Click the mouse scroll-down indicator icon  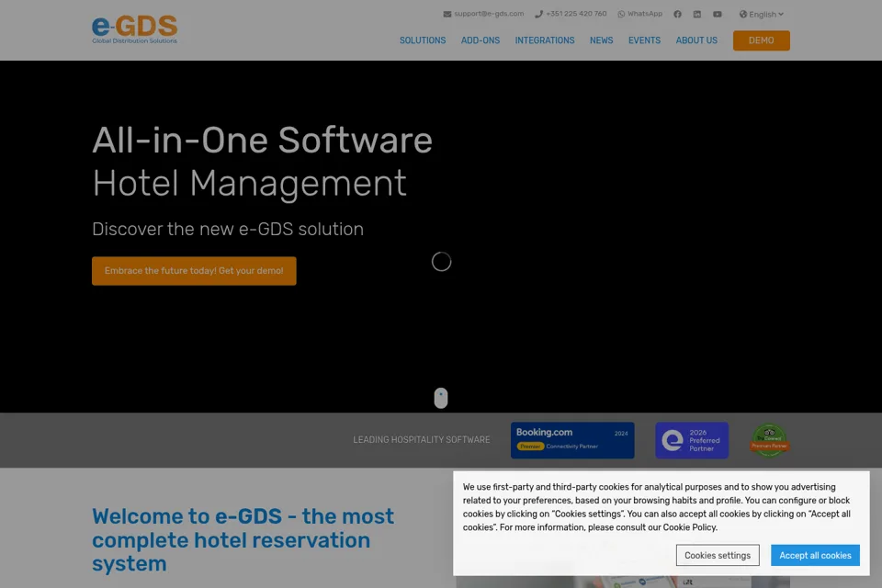pyautogui.click(x=441, y=398)
